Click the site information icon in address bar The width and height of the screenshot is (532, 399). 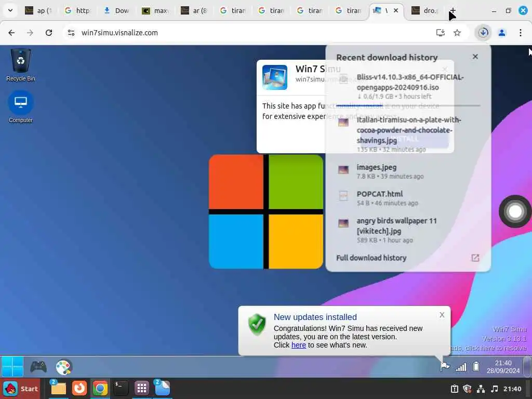tap(71, 33)
